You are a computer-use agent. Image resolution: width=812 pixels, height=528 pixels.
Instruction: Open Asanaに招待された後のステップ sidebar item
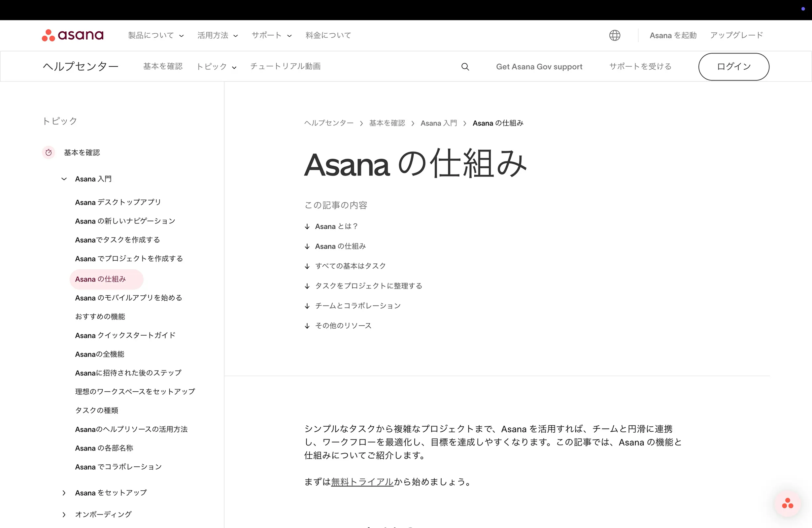click(128, 373)
